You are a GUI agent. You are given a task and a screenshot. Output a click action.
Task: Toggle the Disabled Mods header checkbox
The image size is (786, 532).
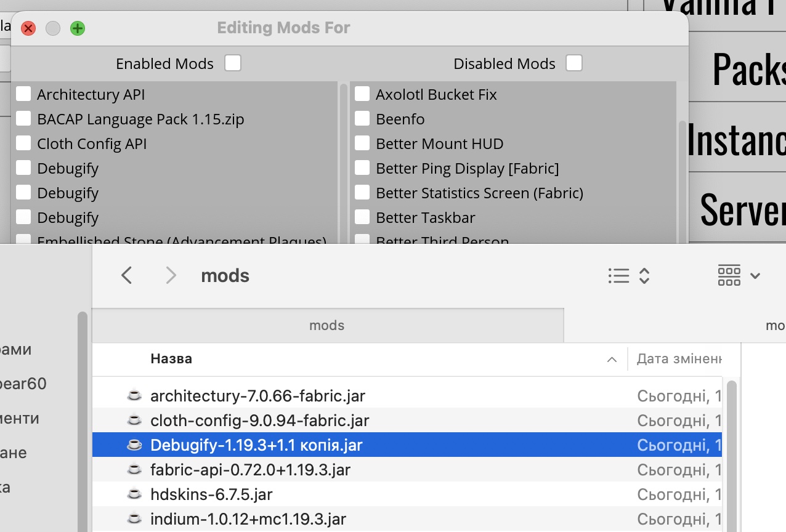[x=573, y=63]
